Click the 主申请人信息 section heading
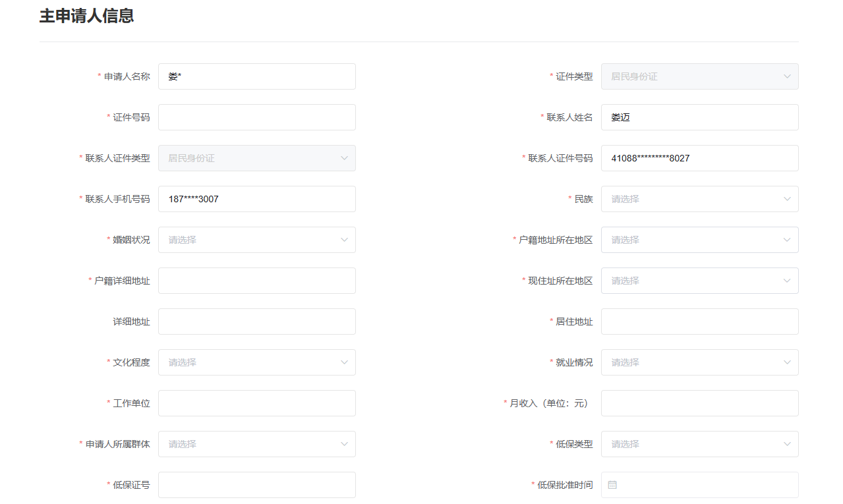The height and width of the screenshot is (504, 843). pos(87,16)
